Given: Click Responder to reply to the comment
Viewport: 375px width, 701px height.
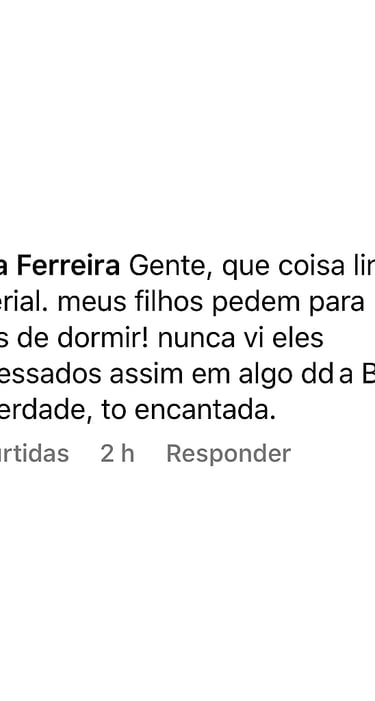Looking at the screenshot, I should pos(228,454).
